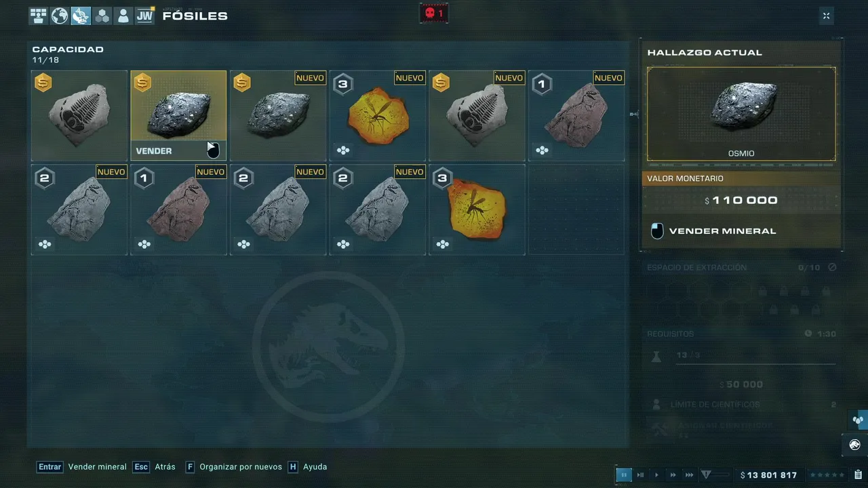Screen dimensions: 868x488
Task: Collapse the menu using top-right arrows icon
Action: coord(826,16)
